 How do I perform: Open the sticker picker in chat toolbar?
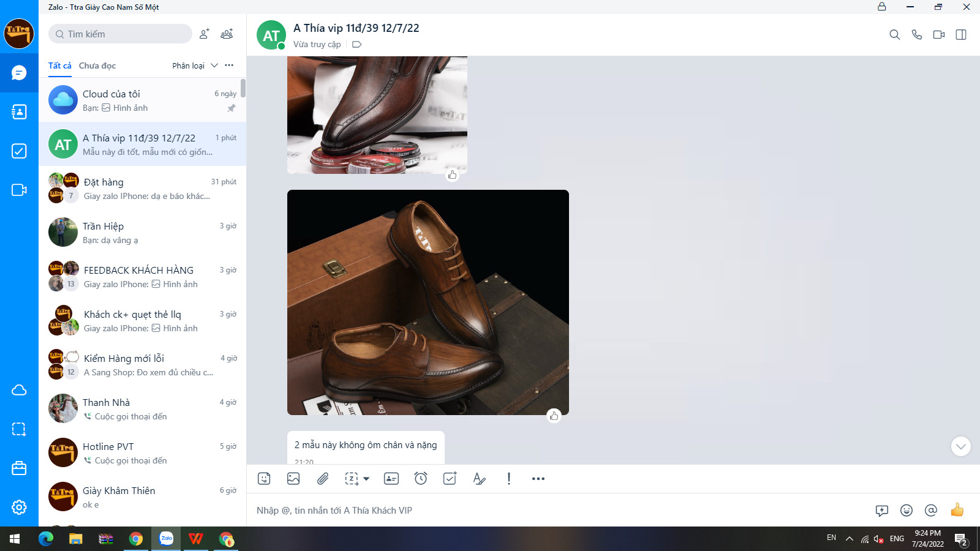[264, 479]
